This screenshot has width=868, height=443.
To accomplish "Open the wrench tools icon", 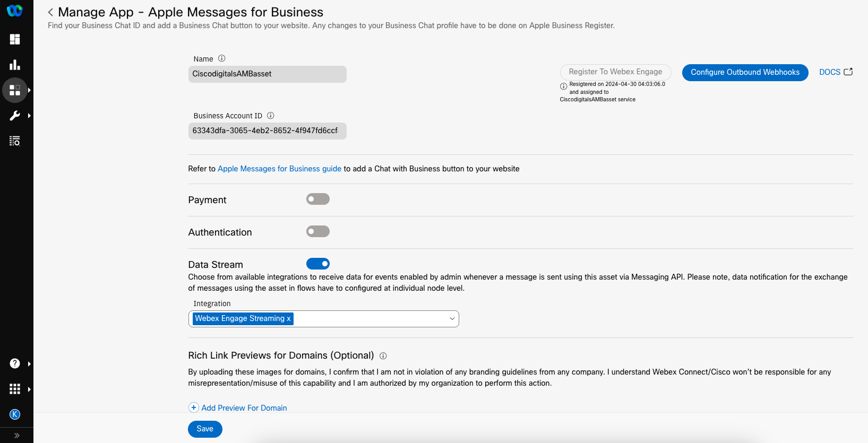I will [x=15, y=116].
